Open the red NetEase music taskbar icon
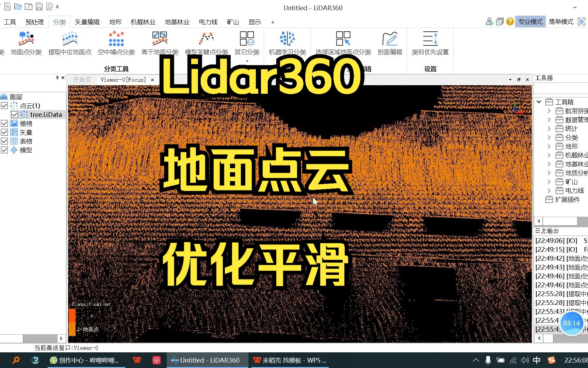 [157, 360]
